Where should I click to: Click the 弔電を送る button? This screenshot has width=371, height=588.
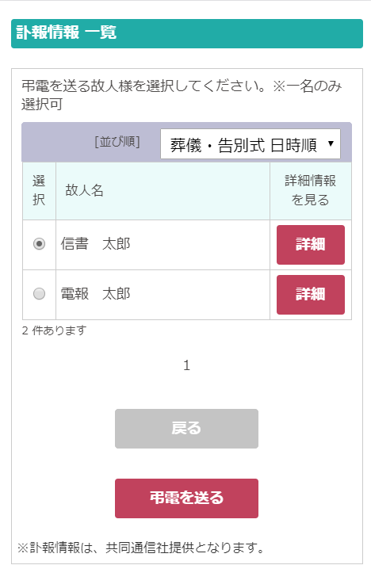(x=186, y=498)
